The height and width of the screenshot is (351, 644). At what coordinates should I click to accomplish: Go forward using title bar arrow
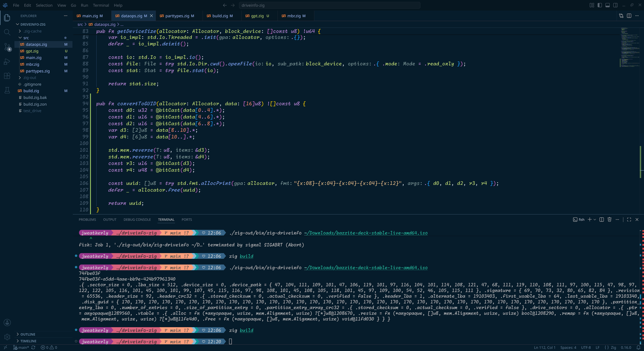[x=233, y=5]
